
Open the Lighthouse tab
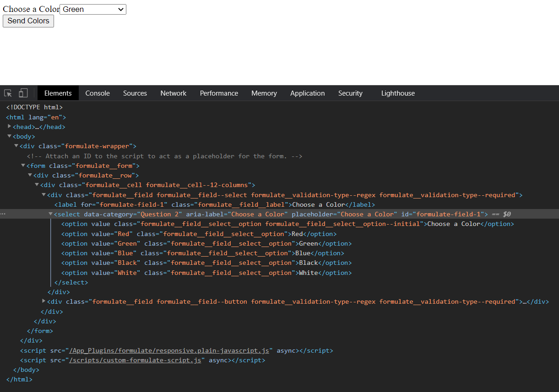tap(398, 93)
